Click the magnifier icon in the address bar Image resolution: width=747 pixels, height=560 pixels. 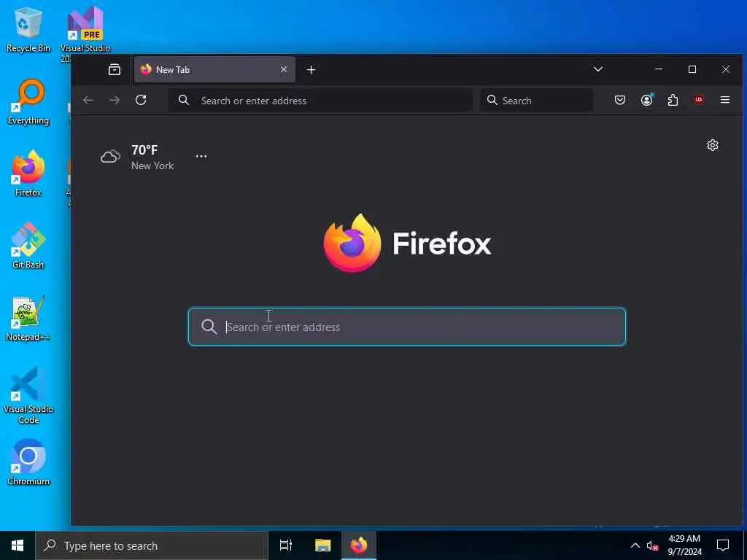tap(183, 100)
